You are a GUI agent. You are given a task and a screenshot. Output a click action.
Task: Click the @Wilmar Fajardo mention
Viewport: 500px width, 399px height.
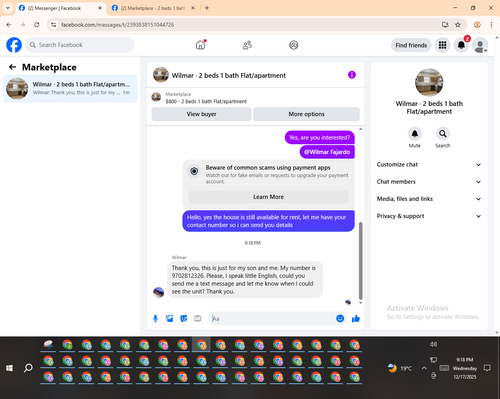pos(327,152)
